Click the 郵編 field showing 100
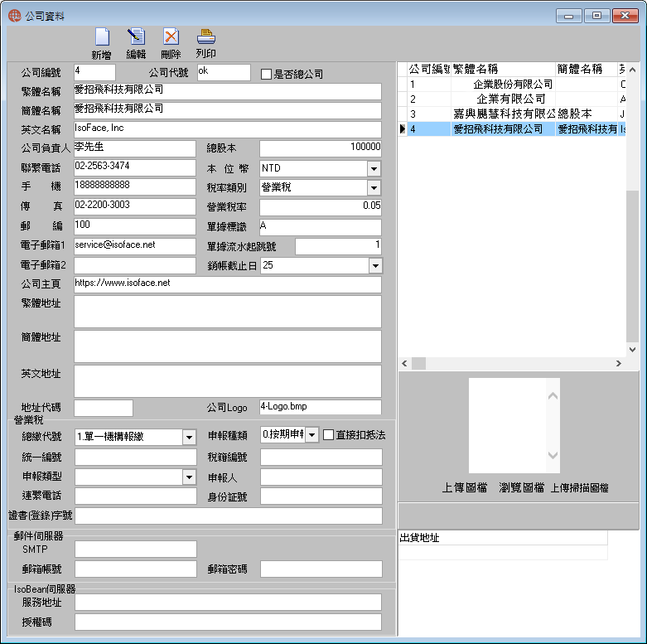The height and width of the screenshot is (644, 647). coord(134,226)
